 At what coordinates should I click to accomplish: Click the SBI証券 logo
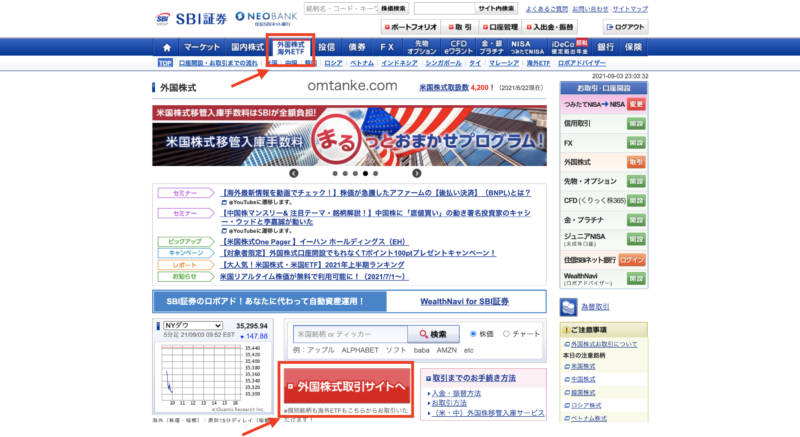(x=191, y=19)
